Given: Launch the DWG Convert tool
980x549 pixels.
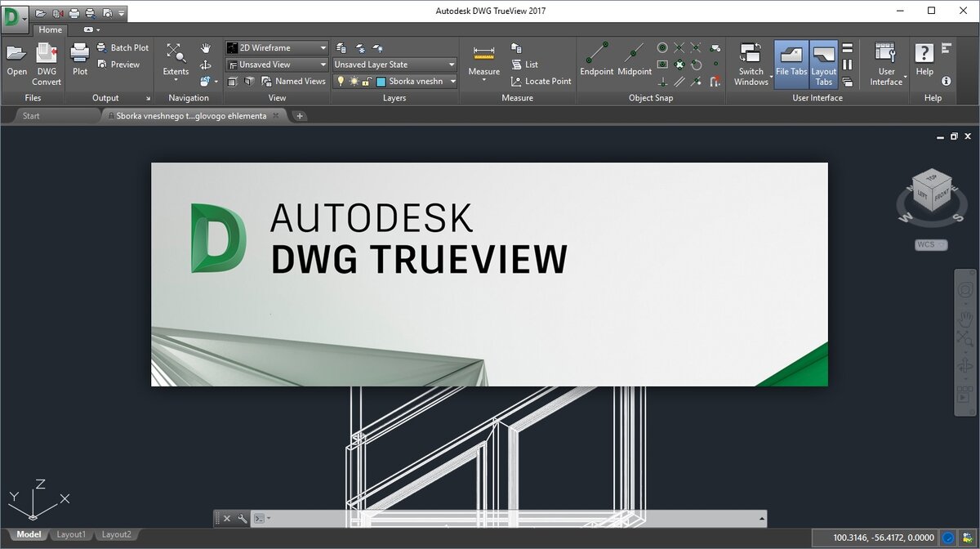Looking at the screenshot, I should (47, 64).
